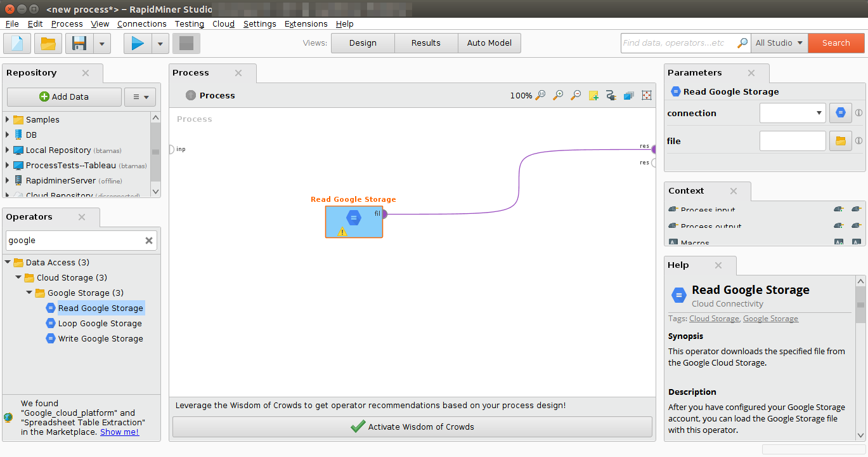Create a new process with the blank page icon

click(17, 43)
